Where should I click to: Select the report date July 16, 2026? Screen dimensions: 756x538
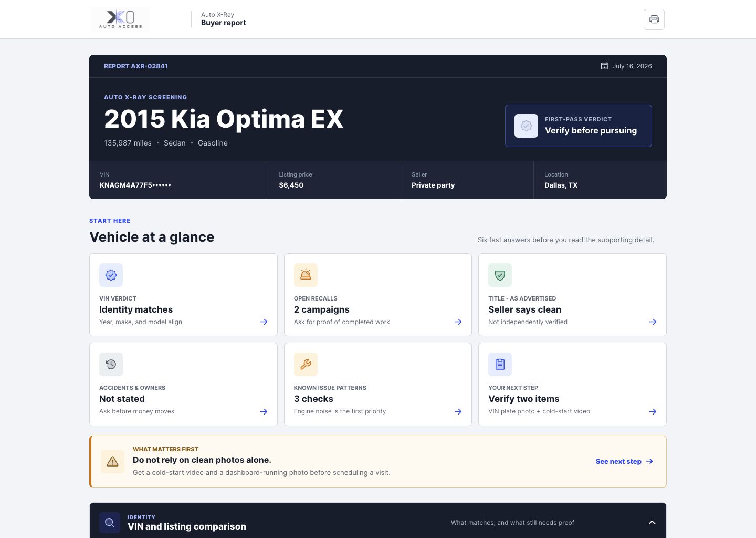(x=632, y=66)
